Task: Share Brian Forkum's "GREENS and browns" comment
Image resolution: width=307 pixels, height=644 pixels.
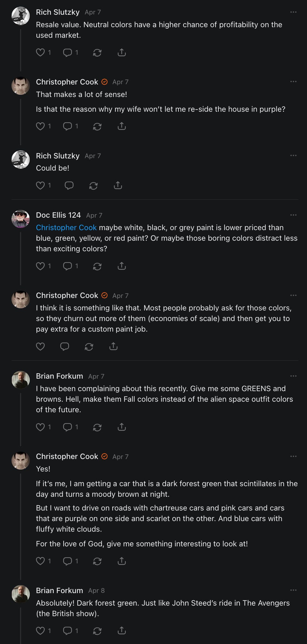Action: click(x=122, y=427)
